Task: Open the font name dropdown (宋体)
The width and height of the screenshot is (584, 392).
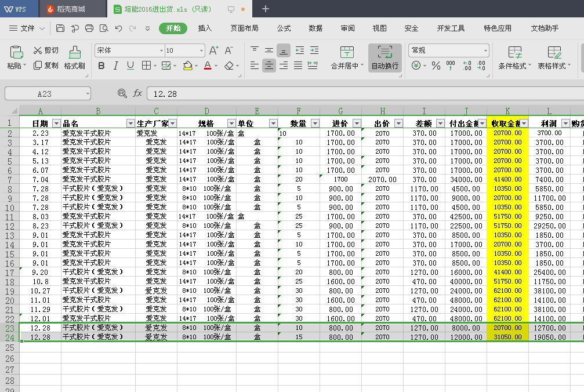Action: (129, 50)
